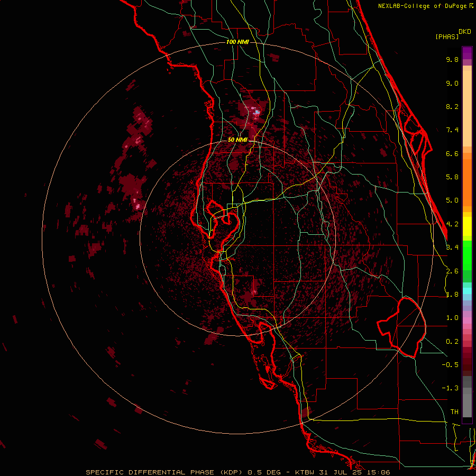This screenshot has width=476, height=476.
Task: Click the 5.8 legend value
Action: 452,177
